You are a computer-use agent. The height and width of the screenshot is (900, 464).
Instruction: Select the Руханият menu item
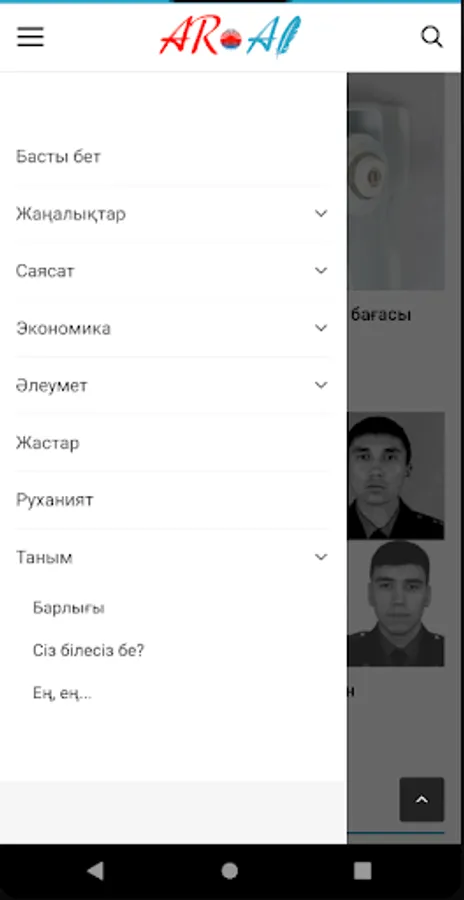[x=55, y=500]
